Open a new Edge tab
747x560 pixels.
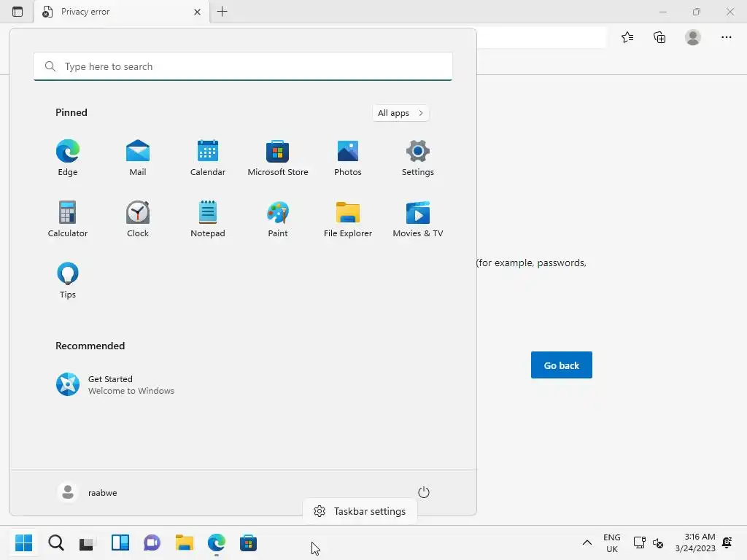click(222, 12)
